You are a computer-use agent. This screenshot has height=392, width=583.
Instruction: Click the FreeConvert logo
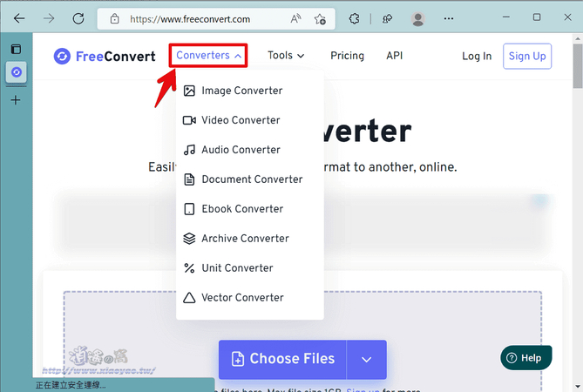point(105,56)
